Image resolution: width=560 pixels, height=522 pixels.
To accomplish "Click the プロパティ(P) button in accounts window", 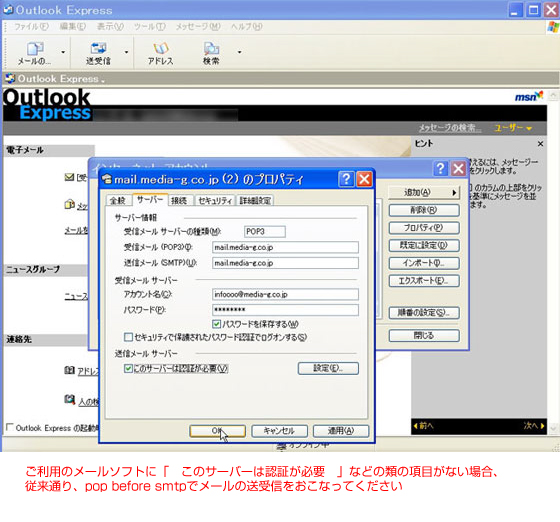I will [424, 228].
